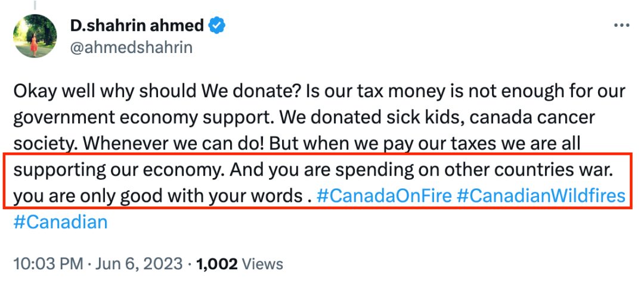
Task: Open the @ahmedshahrin handle link
Action: click(131, 48)
